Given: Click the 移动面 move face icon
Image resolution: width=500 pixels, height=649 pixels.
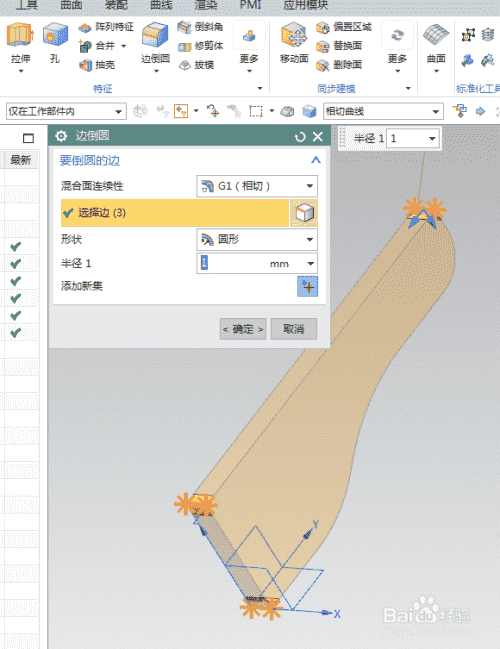Looking at the screenshot, I should [x=294, y=36].
